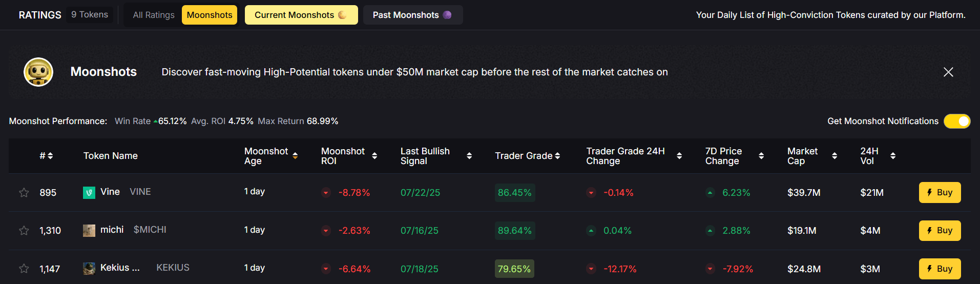Buy the Vine token

tap(940, 193)
